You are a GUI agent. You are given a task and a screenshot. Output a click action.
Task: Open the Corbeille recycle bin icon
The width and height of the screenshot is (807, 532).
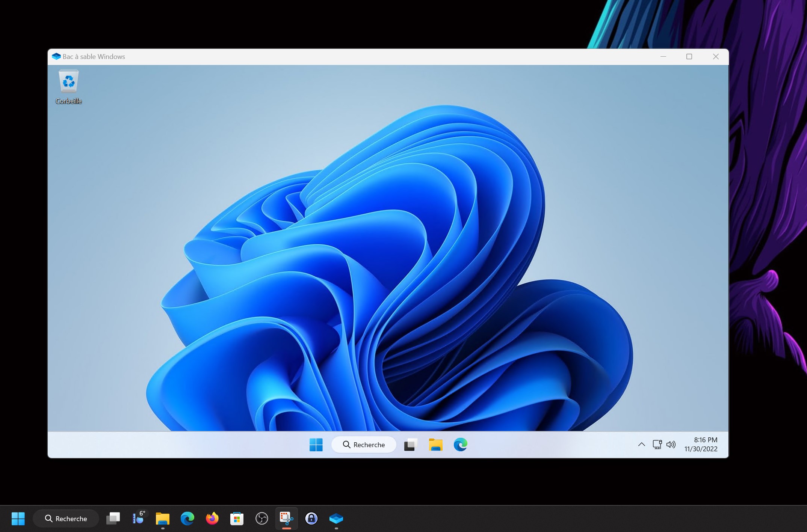[x=68, y=86]
